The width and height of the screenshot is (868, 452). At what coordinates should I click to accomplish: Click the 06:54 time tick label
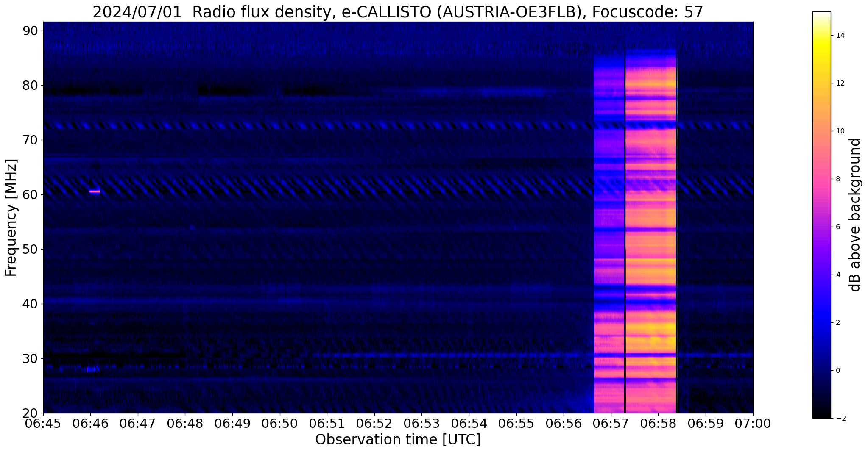point(469,423)
